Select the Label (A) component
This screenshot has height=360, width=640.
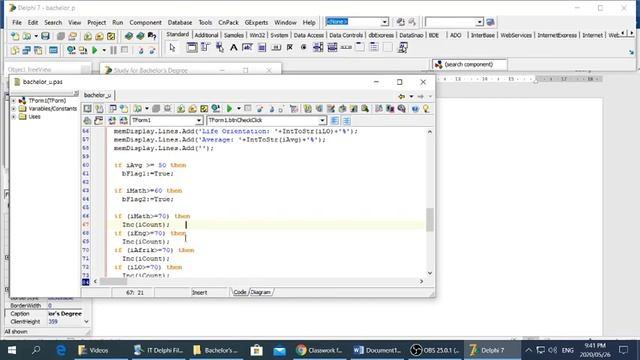(233, 48)
